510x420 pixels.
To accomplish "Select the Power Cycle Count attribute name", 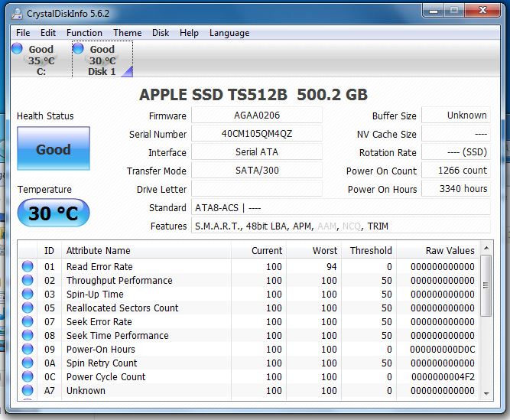I will (106, 376).
